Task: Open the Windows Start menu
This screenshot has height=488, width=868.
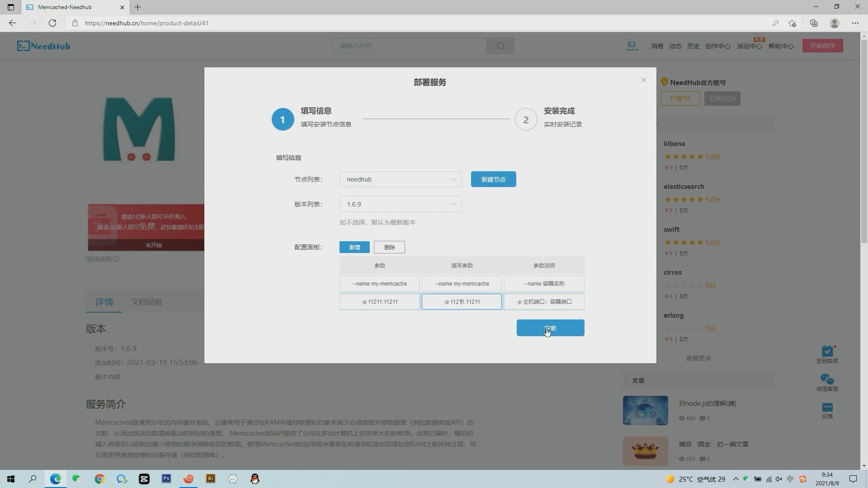Action: [11, 479]
